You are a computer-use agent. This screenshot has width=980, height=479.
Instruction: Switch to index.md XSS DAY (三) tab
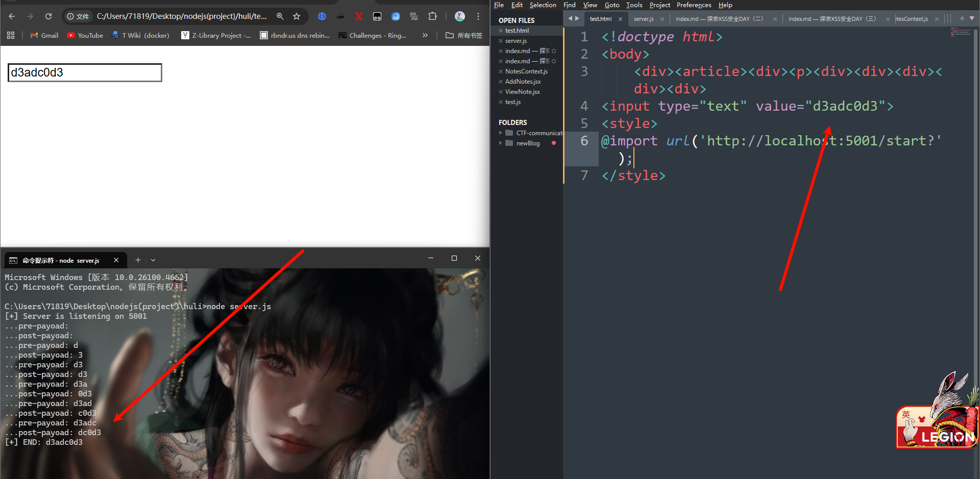pos(832,19)
